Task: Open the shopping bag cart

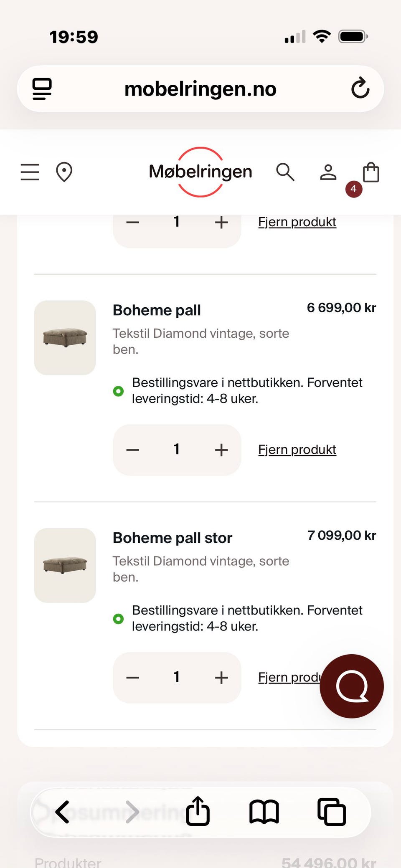Action: coord(371,173)
